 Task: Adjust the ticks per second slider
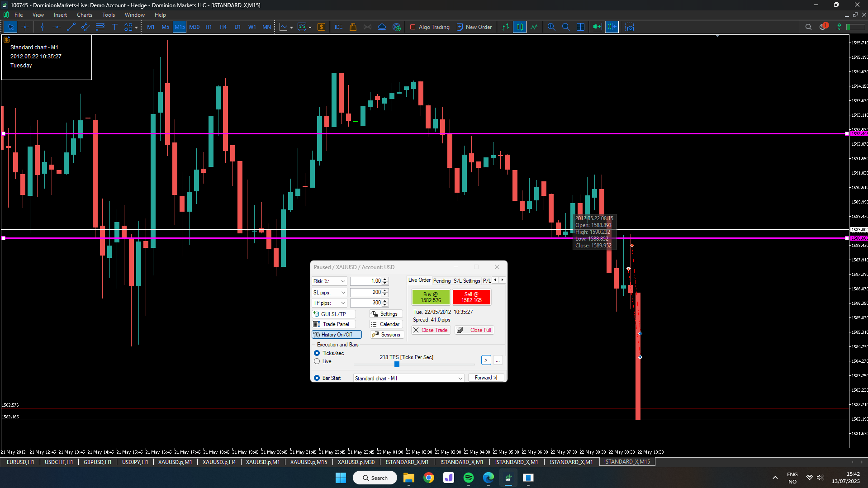397,365
